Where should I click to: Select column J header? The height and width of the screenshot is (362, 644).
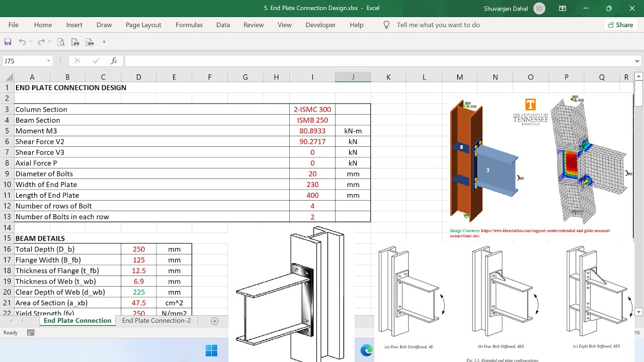(x=353, y=77)
